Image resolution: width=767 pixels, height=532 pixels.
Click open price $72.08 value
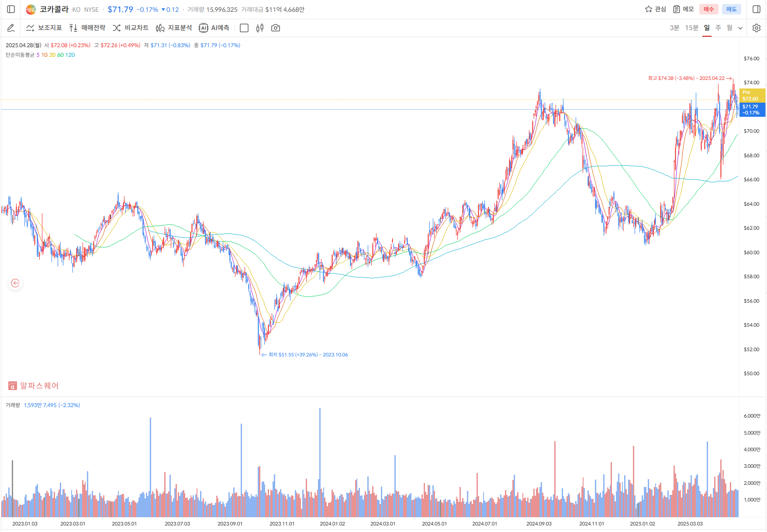(x=70, y=45)
